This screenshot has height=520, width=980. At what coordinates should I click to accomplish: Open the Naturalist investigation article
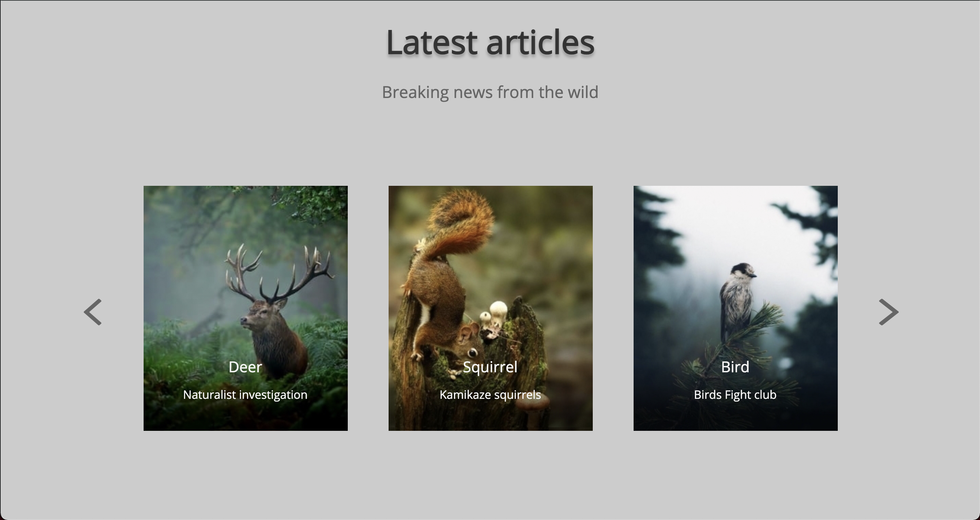coord(245,394)
